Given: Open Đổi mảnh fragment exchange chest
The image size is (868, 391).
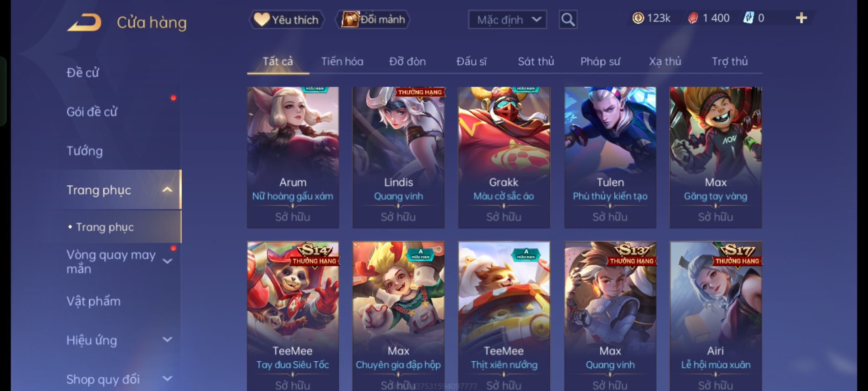Looking at the screenshot, I should tap(373, 20).
